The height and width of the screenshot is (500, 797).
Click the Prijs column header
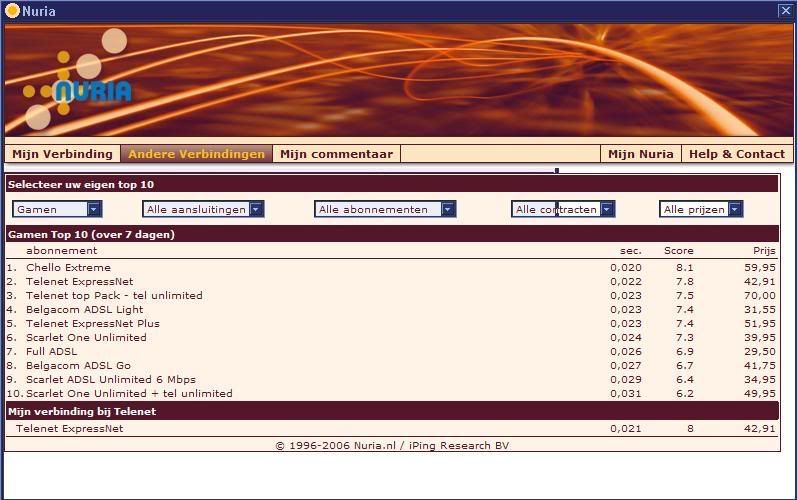pos(764,251)
